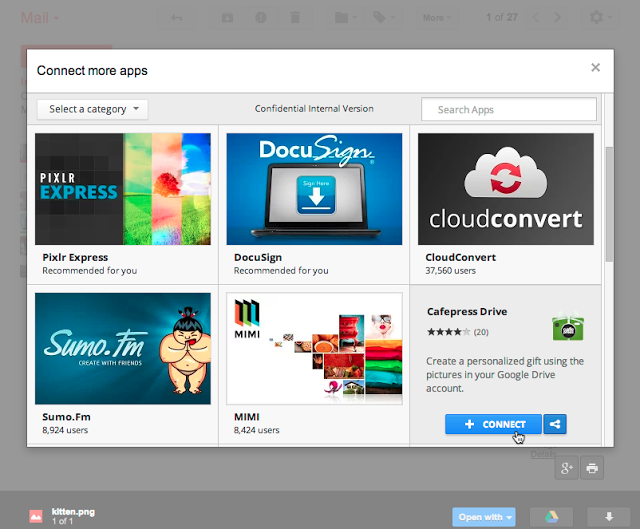Click the reply arrow icon in Mail toolbar
640x529 pixels.
[176, 18]
